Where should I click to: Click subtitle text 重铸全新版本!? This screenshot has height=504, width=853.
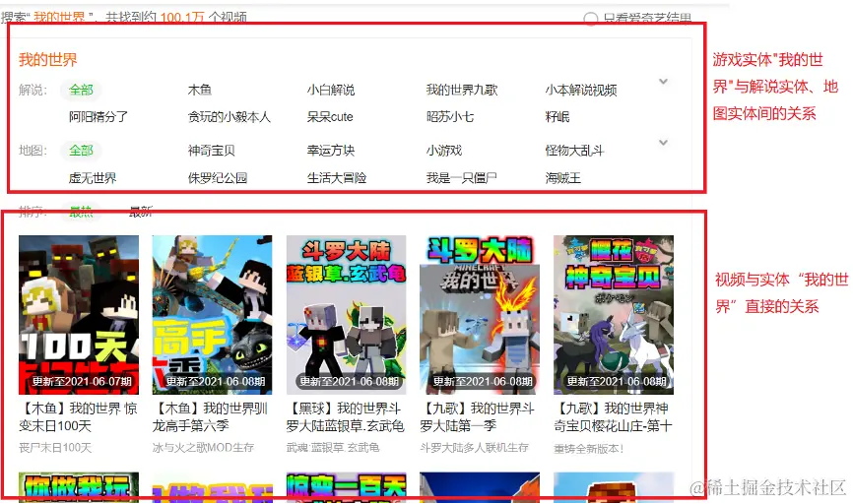589,449
